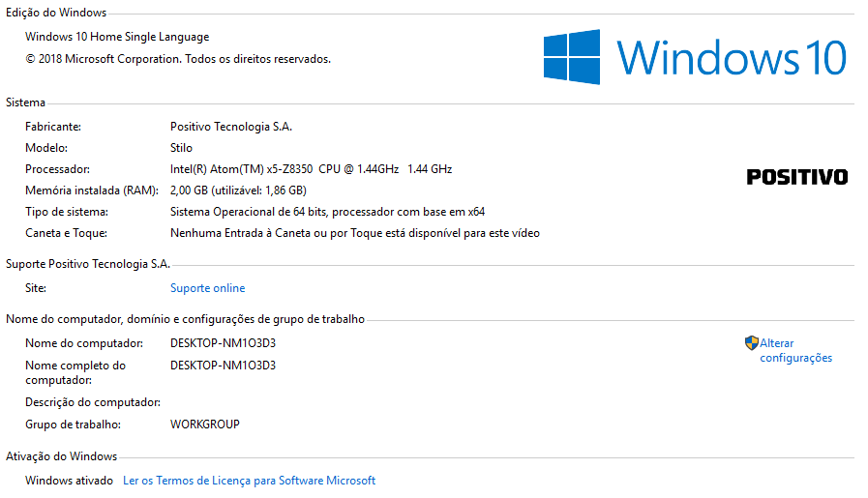868x498 pixels.
Task: Click the Modelo label
Action: coord(46,148)
